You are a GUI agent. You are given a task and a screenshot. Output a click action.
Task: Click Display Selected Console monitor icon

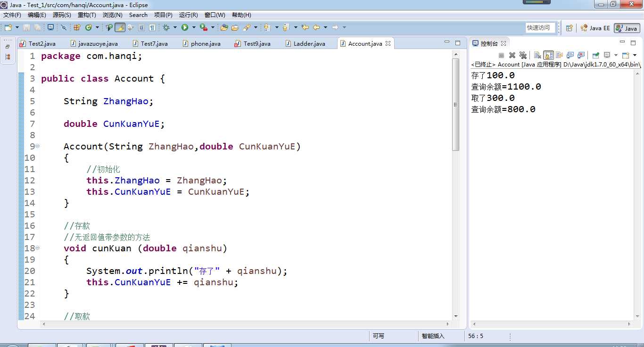point(607,55)
